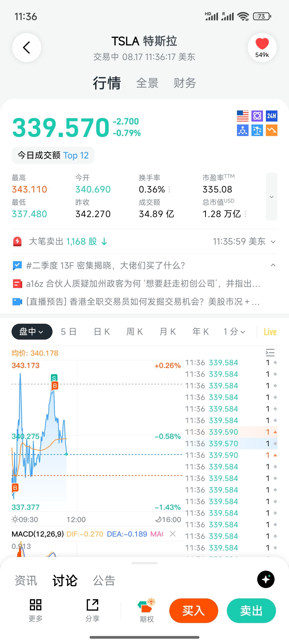Collapse the news list with up chevron

click(x=273, y=265)
